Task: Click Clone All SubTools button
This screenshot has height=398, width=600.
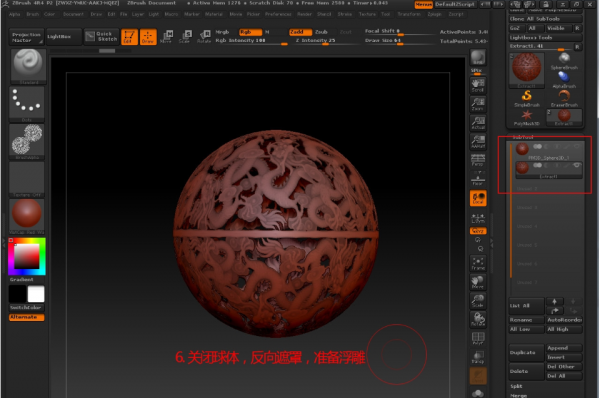Action: 546,19
